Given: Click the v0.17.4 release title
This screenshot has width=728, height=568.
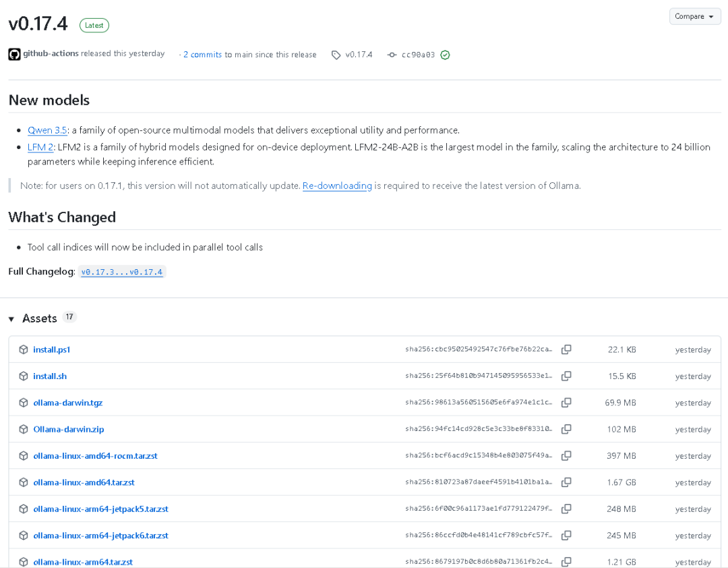Looking at the screenshot, I should (x=38, y=24).
